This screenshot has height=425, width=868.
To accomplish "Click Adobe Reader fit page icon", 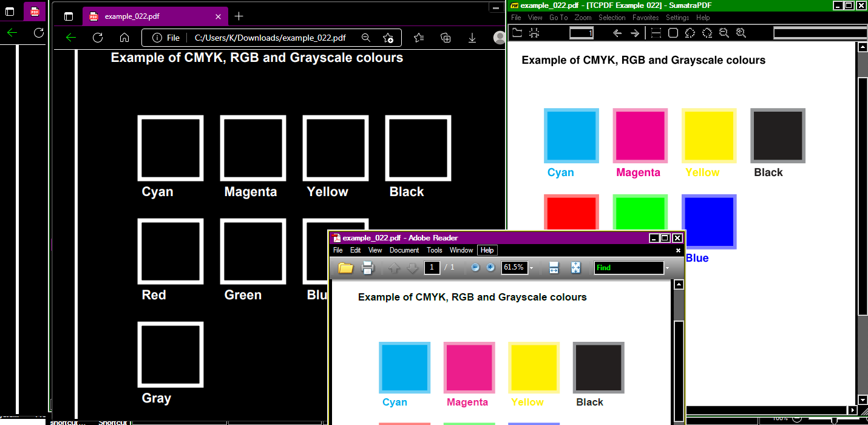I will (576, 268).
